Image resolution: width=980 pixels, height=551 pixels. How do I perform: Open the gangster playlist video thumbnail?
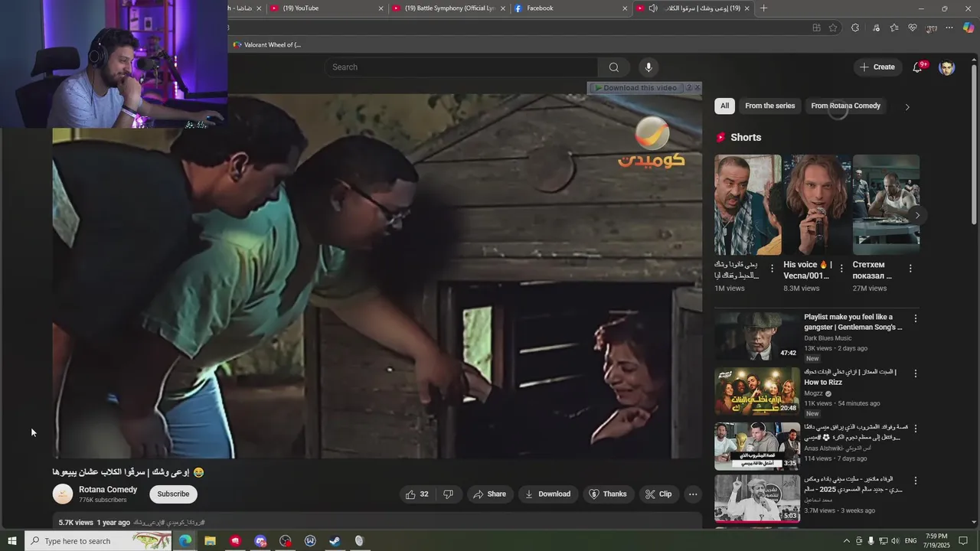757,336
